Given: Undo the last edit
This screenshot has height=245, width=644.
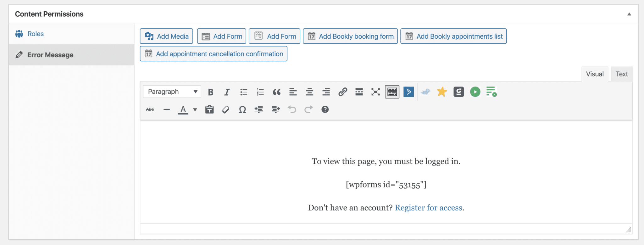Looking at the screenshot, I should click(x=292, y=109).
